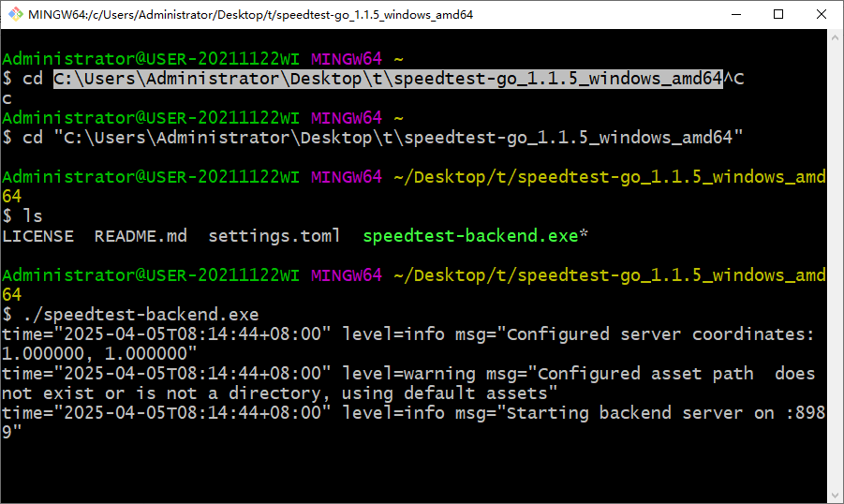
Task: Click the ls command line
Action: coord(22,216)
